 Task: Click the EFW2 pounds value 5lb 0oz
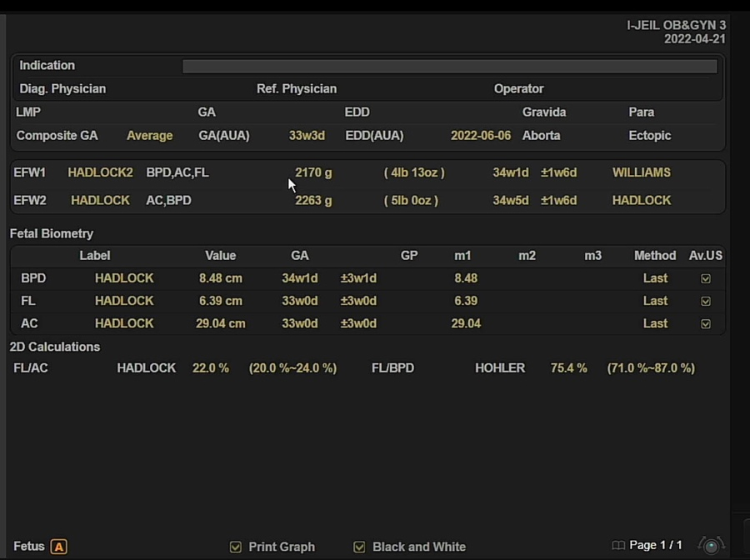(411, 200)
